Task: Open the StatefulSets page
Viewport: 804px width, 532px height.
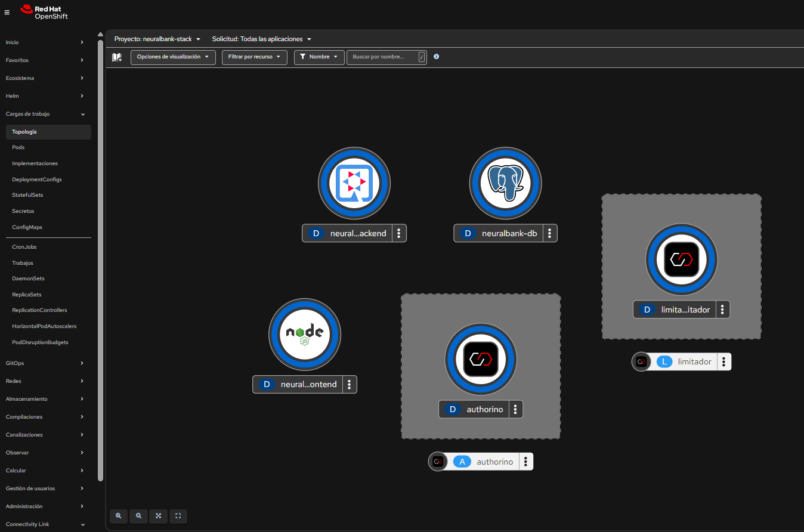Action: [27, 195]
